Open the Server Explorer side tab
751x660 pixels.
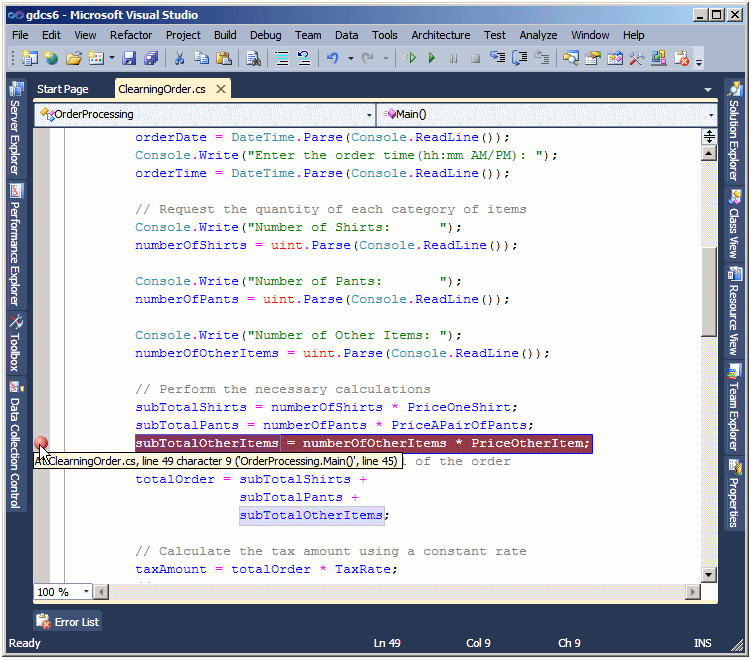click(x=16, y=128)
